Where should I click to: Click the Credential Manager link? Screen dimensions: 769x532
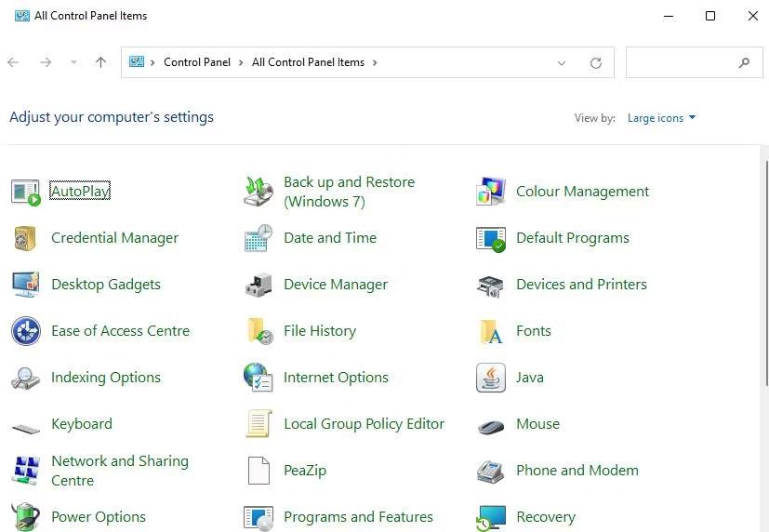click(114, 238)
